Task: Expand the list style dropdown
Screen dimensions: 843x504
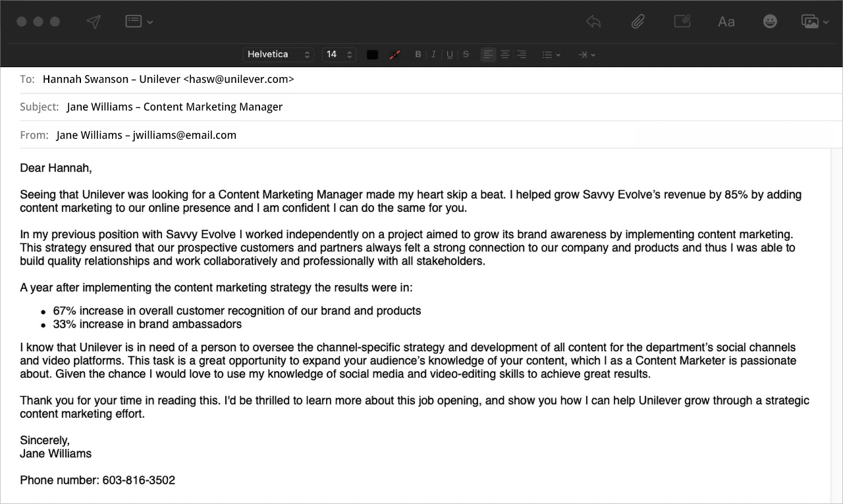Action: click(x=551, y=55)
